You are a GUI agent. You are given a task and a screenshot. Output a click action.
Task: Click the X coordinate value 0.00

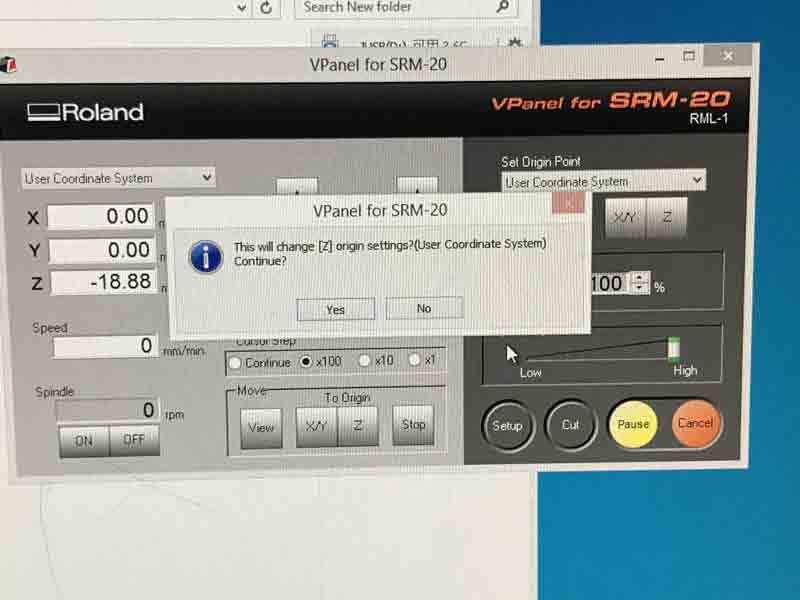click(x=101, y=217)
